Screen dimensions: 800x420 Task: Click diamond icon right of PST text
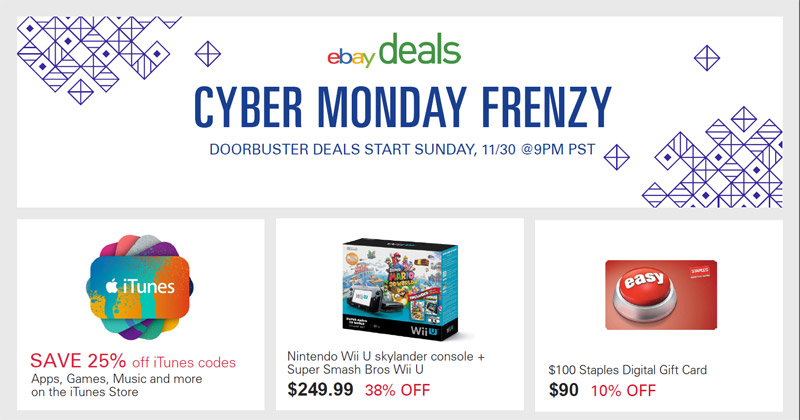tap(619, 155)
